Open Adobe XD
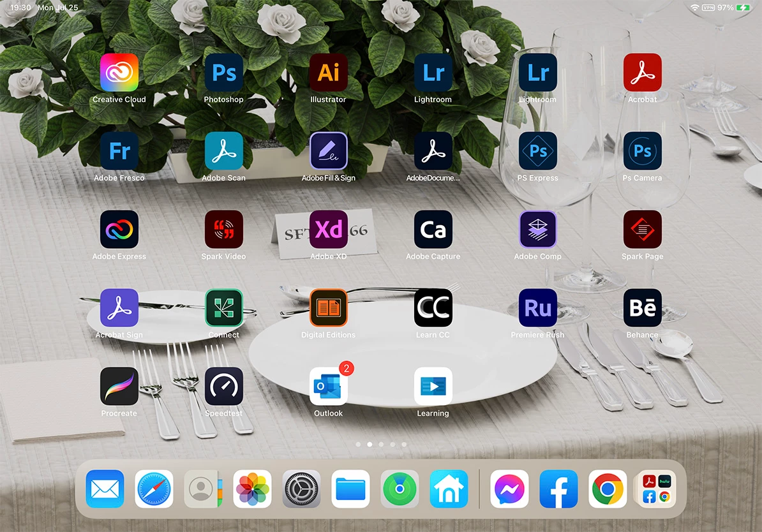 [329, 229]
